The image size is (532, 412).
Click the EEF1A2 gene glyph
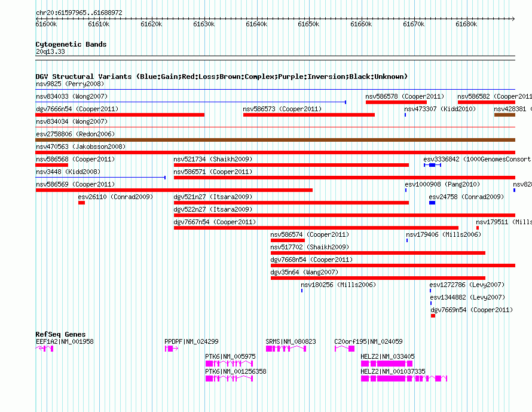click(44, 349)
